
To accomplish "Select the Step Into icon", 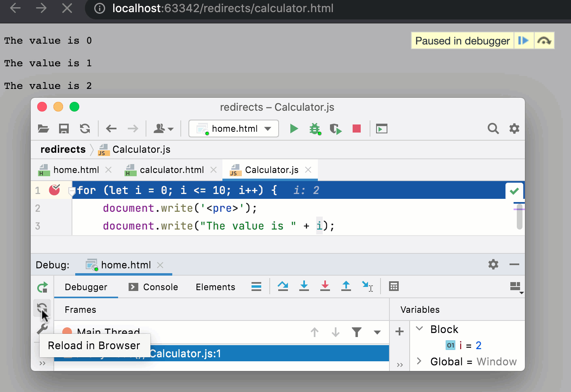I will coord(304,286).
